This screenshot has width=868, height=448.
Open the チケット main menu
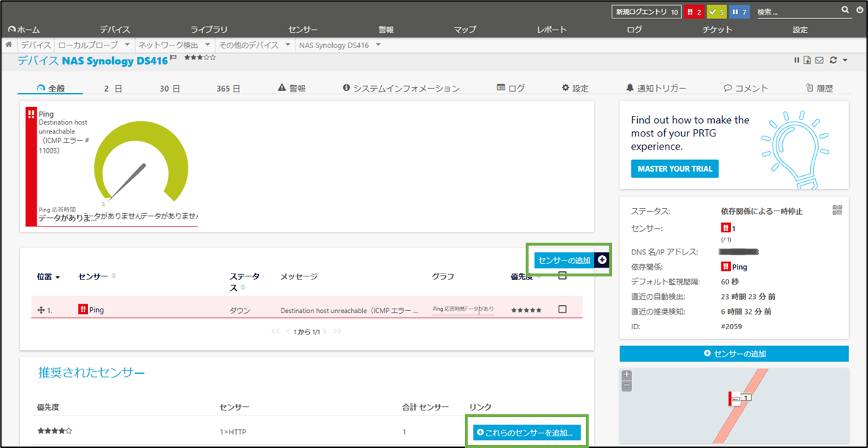[x=717, y=30]
